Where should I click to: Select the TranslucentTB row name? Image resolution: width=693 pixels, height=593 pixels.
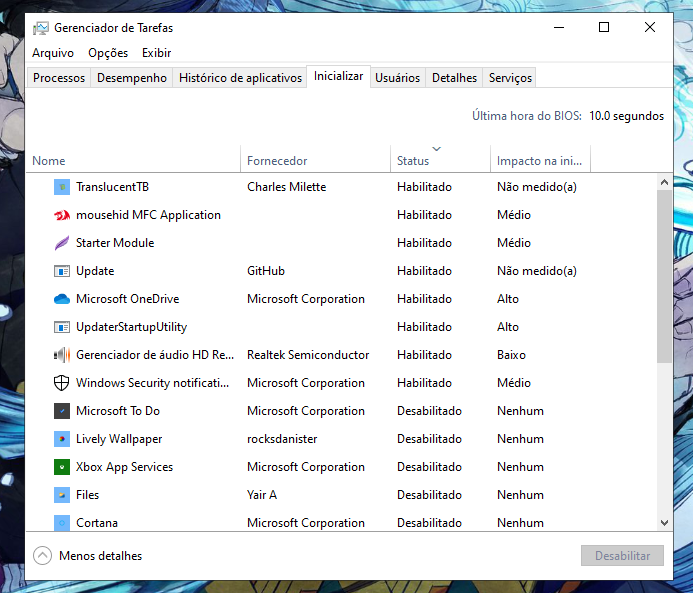pos(112,187)
